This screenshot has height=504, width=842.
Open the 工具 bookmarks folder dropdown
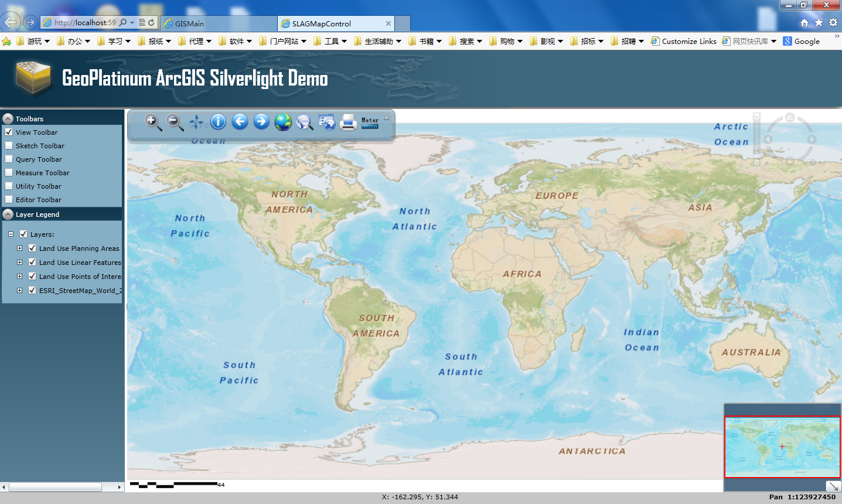point(330,41)
